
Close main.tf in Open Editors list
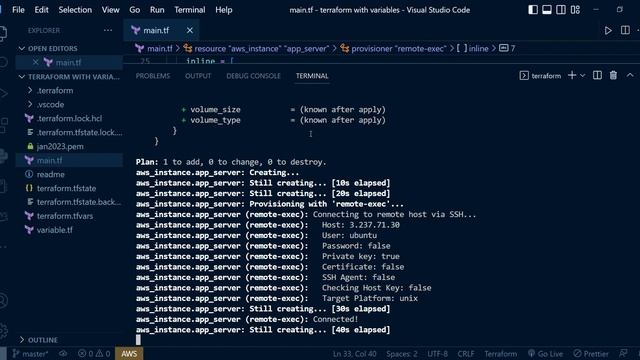coord(36,62)
